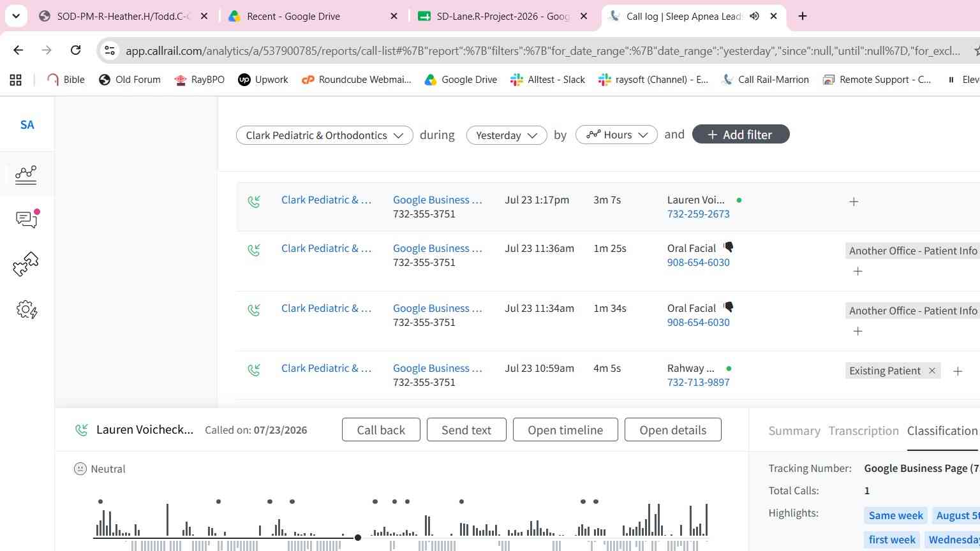Open the Analytics chart icon in sidebar
The width and height of the screenshot is (980, 551).
coord(26,175)
